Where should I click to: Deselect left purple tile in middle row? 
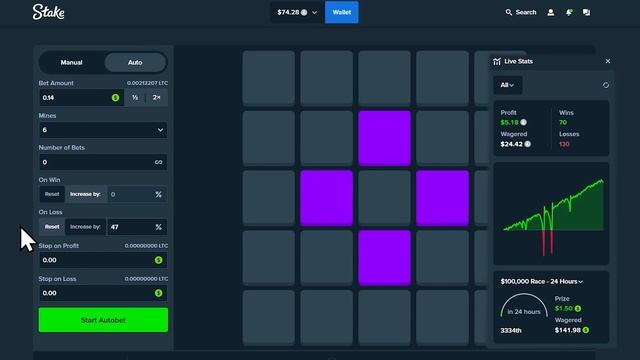327,198
